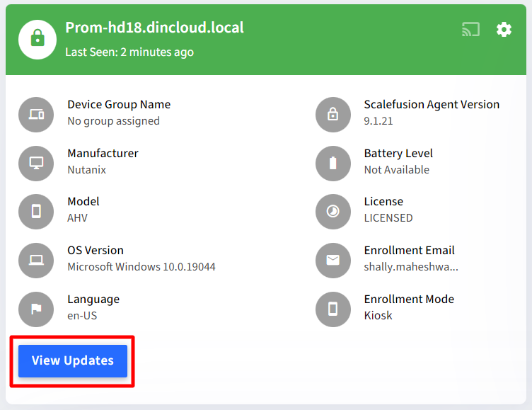Click the LICENSED status value

point(388,217)
